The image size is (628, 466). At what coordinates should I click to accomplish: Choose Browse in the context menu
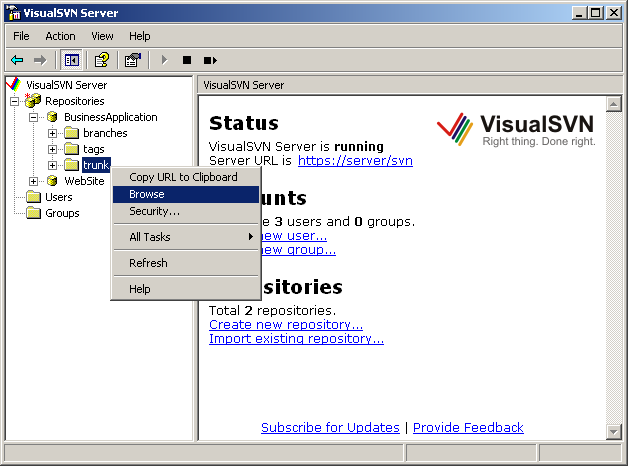tap(186, 194)
